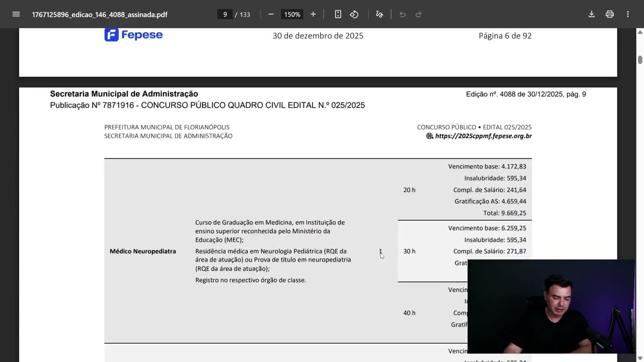Click the page number field showing 9
Screen dimensions: 644x362
[225, 14]
